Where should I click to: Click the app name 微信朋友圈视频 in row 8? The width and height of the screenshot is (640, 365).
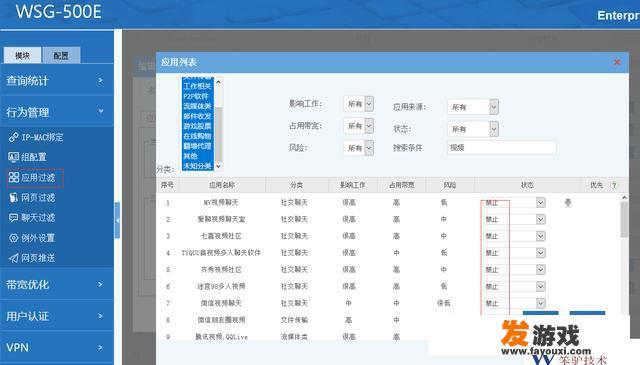[x=221, y=320]
